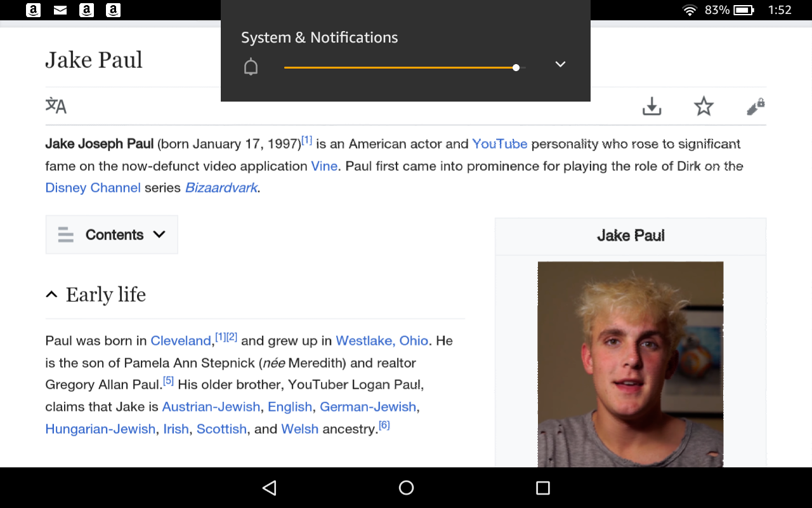Tap the Android back button
Image resolution: width=812 pixels, height=508 pixels.
[x=270, y=488]
